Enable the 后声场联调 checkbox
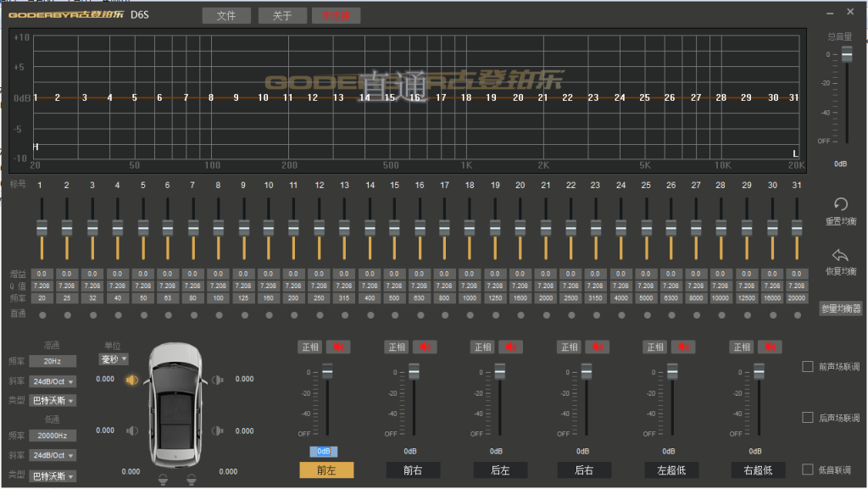This screenshot has height=489, width=868. pyautogui.click(x=808, y=418)
